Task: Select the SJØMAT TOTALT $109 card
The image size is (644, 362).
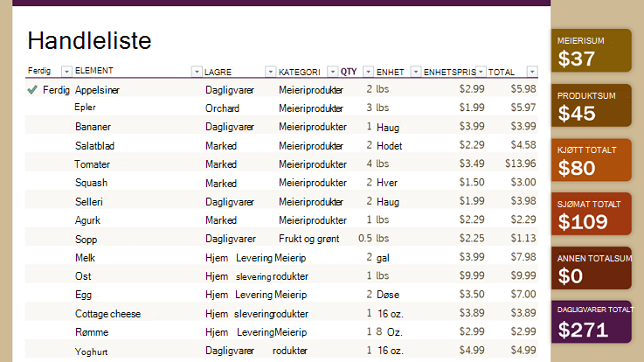Action: click(591, 213)
